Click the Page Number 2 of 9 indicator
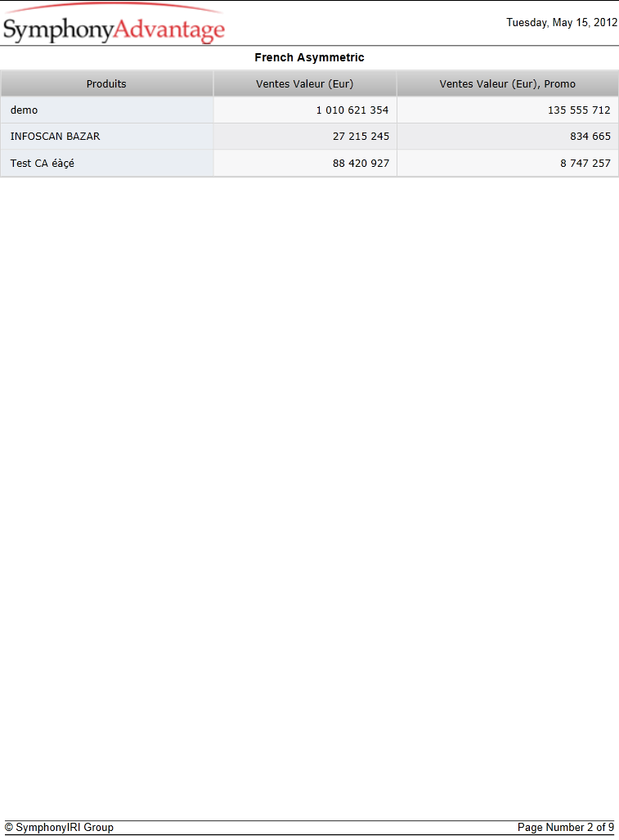The width and height of the screenshot is (619, 840). (566, 827)
